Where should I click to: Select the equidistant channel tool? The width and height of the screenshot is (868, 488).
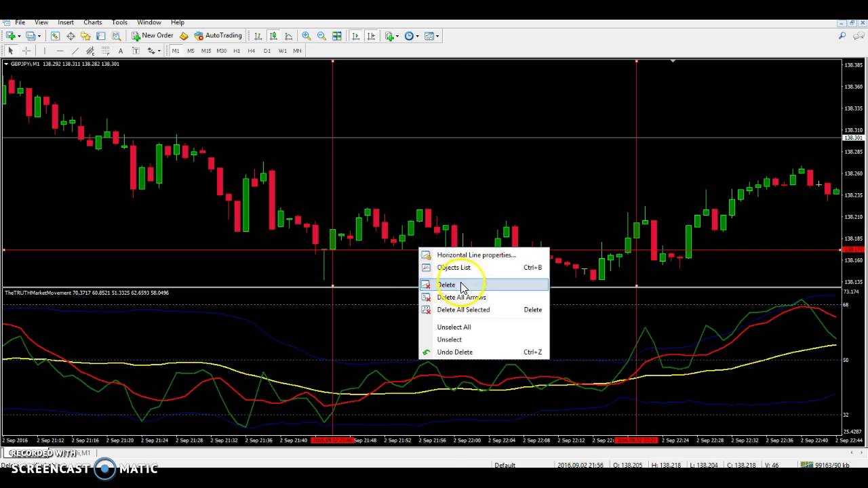pos(90,51)
